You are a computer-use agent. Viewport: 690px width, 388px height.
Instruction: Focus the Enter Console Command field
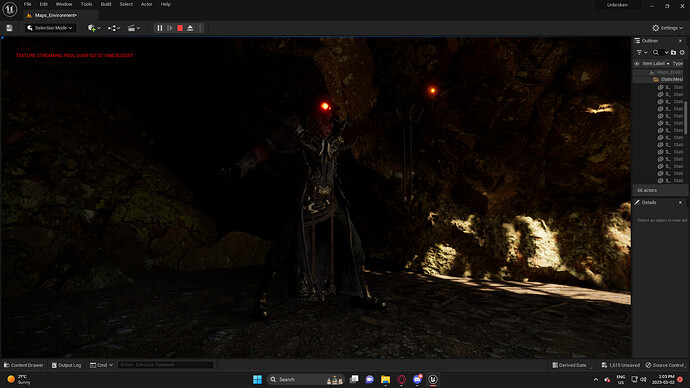coord(165,365)
